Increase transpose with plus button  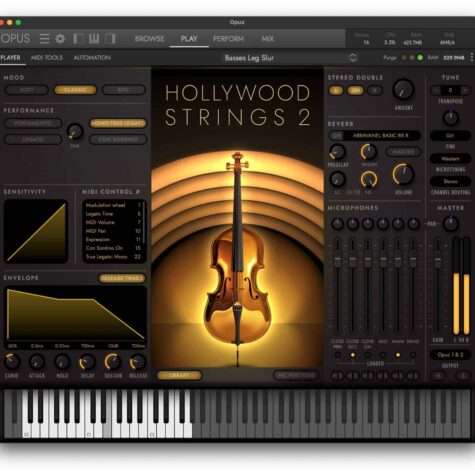coord(465,90)
